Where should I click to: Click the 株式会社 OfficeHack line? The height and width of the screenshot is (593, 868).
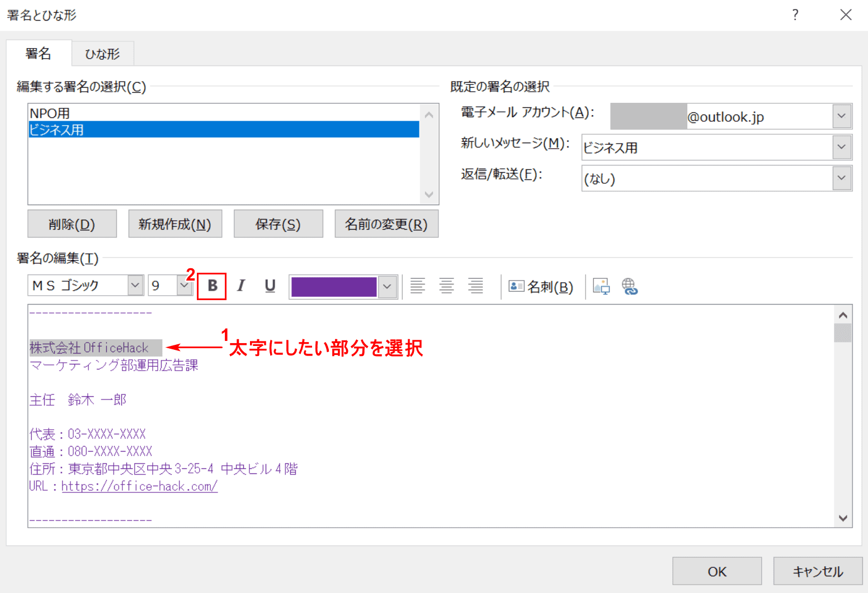coord(89,348)
